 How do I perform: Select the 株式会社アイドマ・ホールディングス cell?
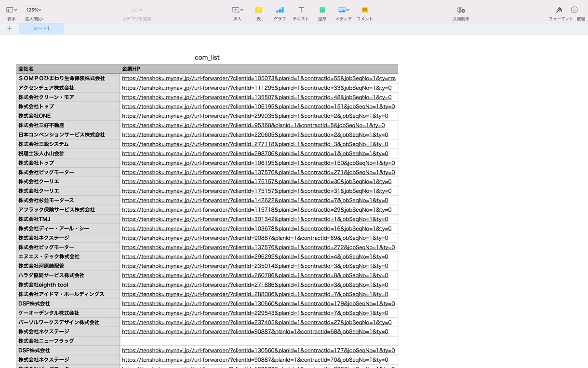click(x=68, y=294)
